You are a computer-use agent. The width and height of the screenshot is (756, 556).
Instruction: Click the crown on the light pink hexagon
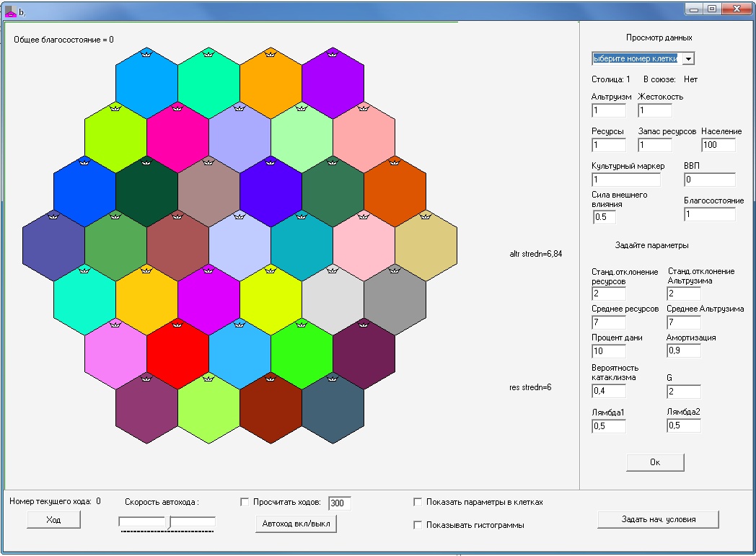[364, 216]
